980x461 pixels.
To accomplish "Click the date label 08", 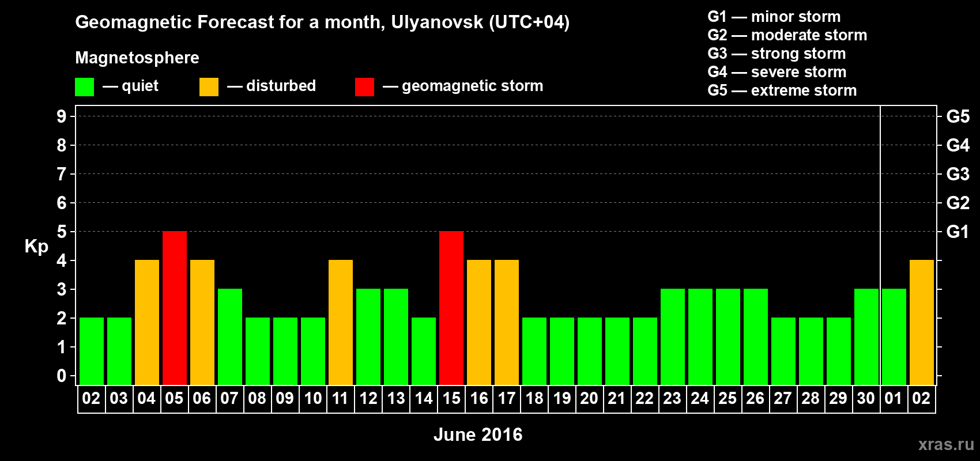I will [x=257, y=399].
